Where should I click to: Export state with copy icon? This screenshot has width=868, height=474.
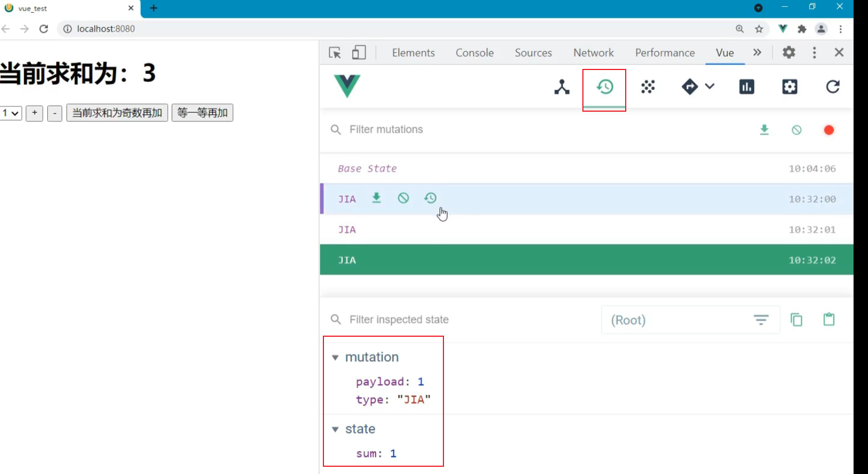click(796, 320)
